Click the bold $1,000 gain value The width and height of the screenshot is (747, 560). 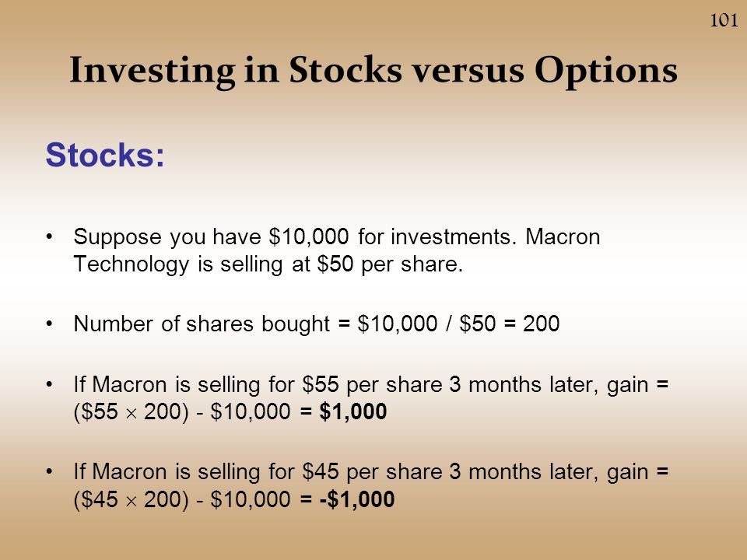(353, 411)
